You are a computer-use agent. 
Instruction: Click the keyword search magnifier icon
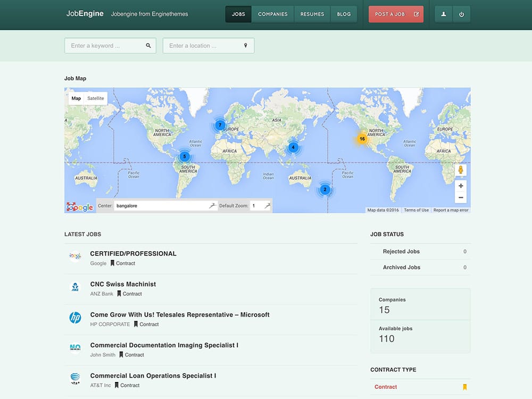tap(148, 46)
